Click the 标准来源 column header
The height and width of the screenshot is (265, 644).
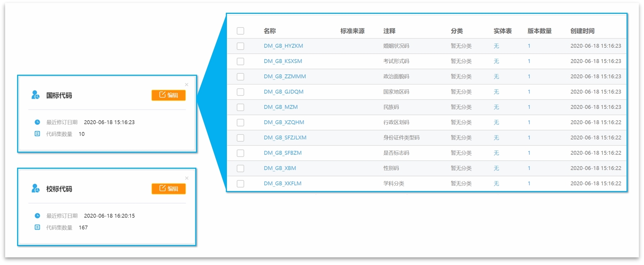[x=353, y=31]
